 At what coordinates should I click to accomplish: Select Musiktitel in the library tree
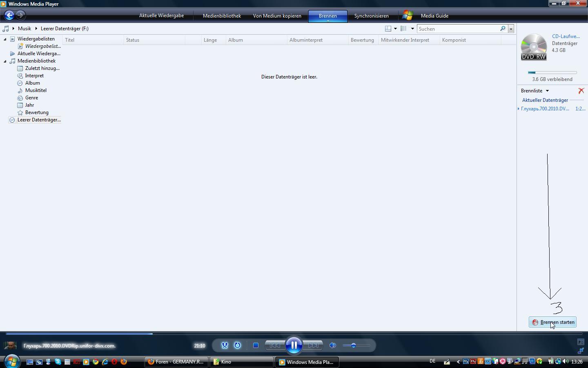pyautogui.click(x=36, y=90)
